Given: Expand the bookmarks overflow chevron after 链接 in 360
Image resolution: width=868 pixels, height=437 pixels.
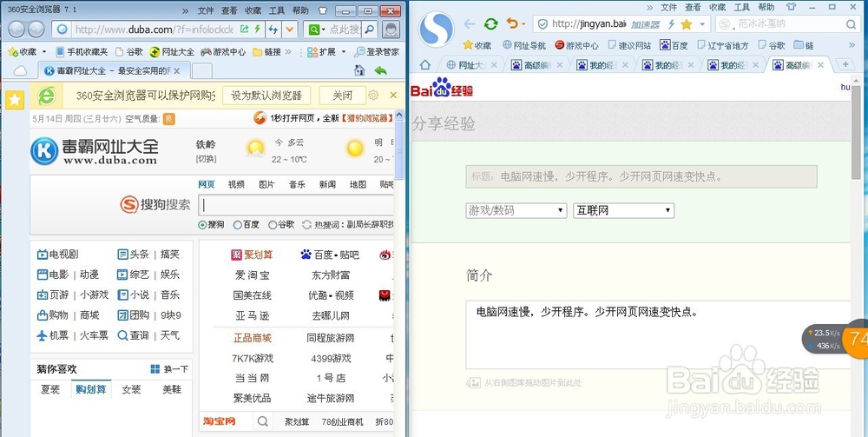Looking at the screenshot, I should pos(288,52).
